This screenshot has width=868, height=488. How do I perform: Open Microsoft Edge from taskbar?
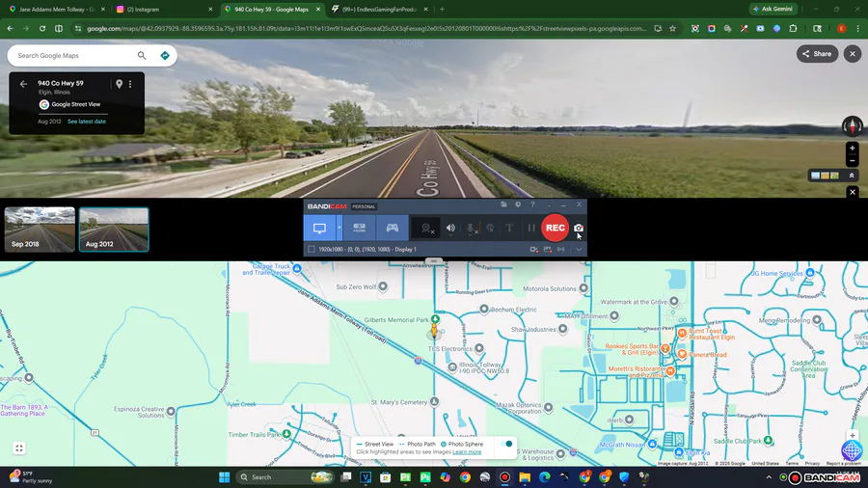pyautogui.click(x=545, y=477)
